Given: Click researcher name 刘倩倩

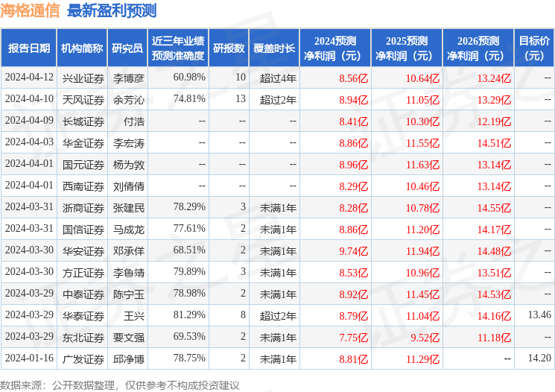Looking at the screenshot, I should click(x=128, y=186).
